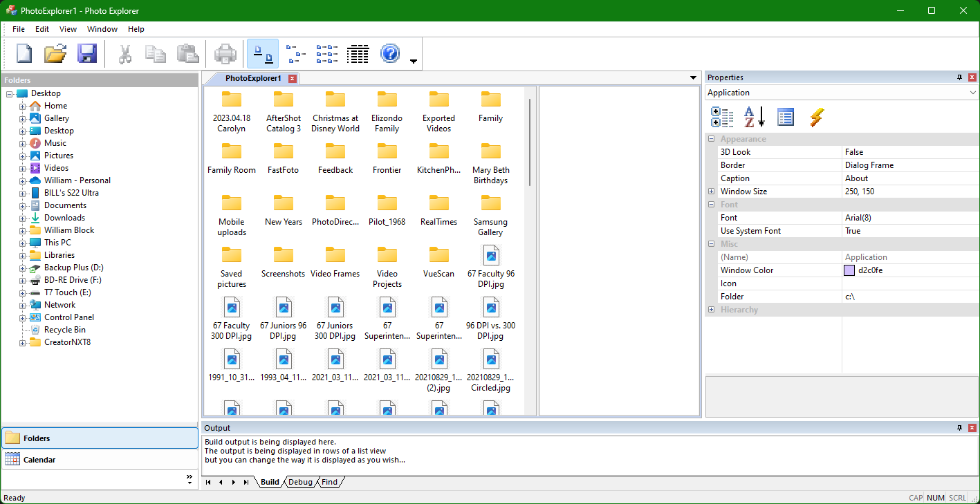Switch to Details view in the toolbar
980x504 pixels.
point(358,53)
